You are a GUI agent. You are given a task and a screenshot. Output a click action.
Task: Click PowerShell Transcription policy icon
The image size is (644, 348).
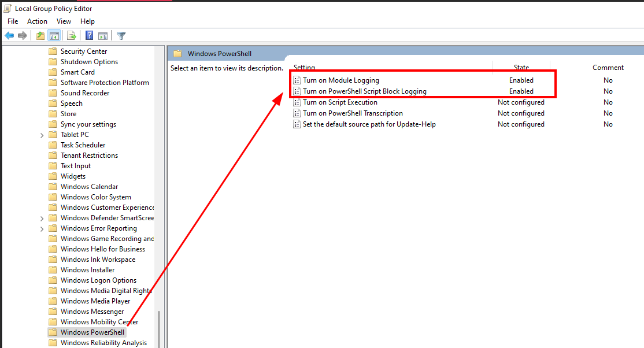click(x=297, y=113)
